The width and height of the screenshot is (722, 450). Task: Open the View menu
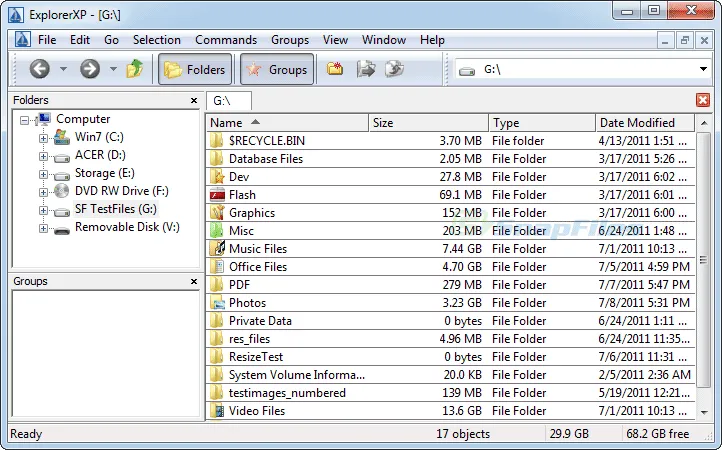(335, 40)
